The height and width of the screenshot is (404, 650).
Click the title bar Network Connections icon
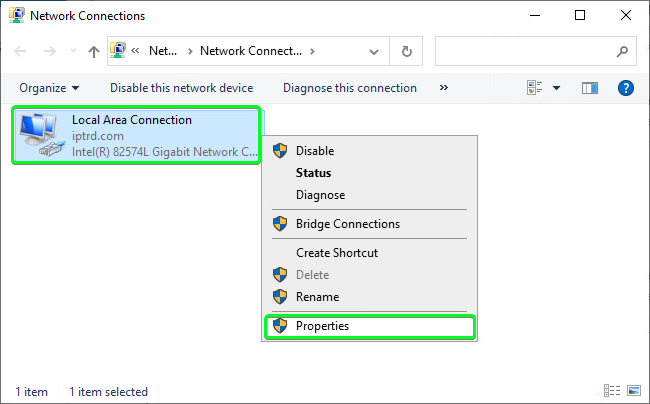point(17,15)
